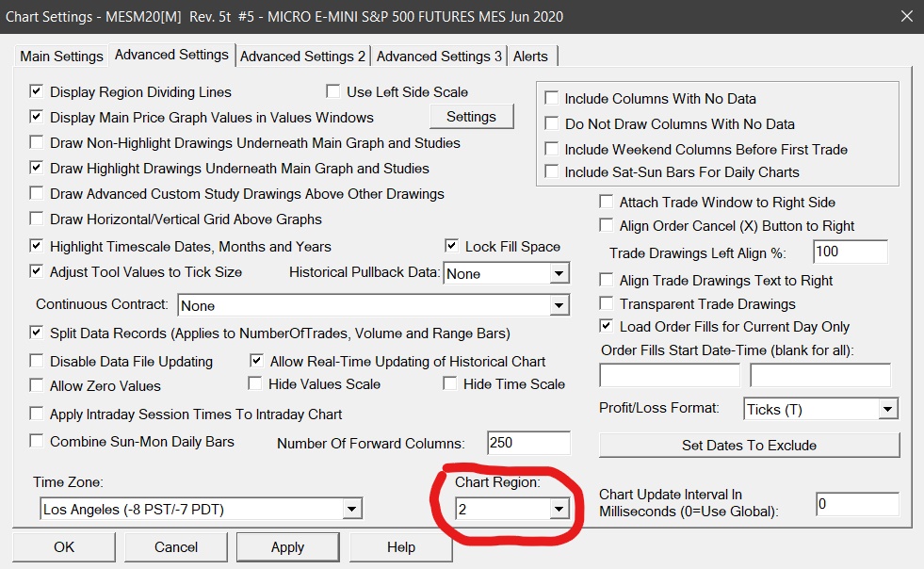Click the Cancel button

175,547
